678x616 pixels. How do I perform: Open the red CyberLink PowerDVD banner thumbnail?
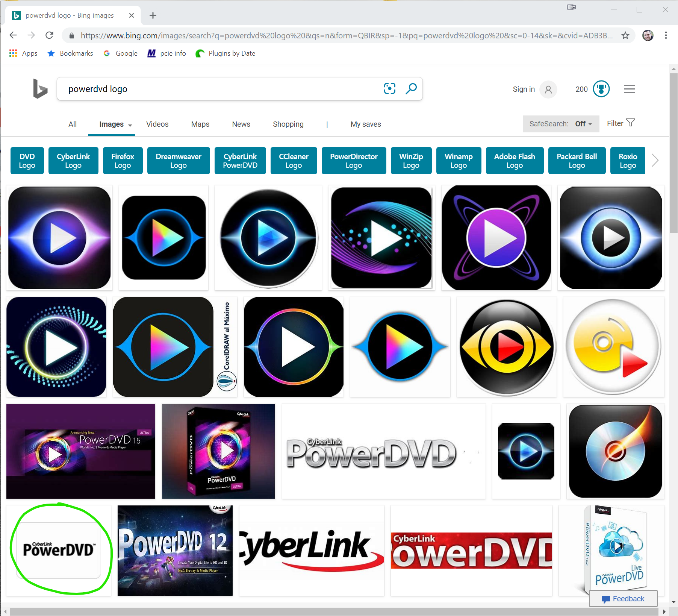471,551
